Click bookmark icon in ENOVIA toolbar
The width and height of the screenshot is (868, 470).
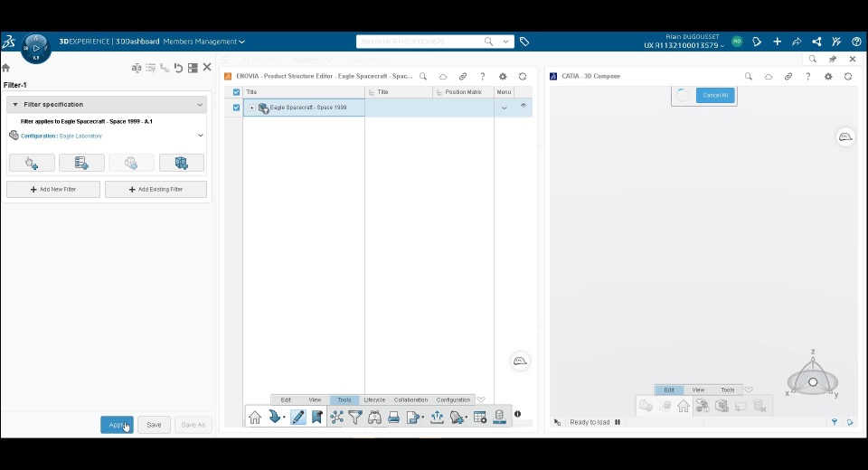317,417
